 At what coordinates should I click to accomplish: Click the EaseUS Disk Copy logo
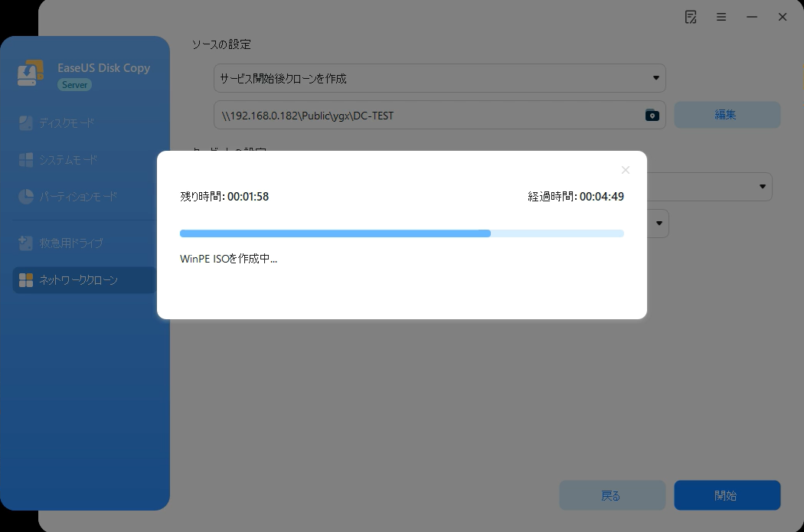31,73
